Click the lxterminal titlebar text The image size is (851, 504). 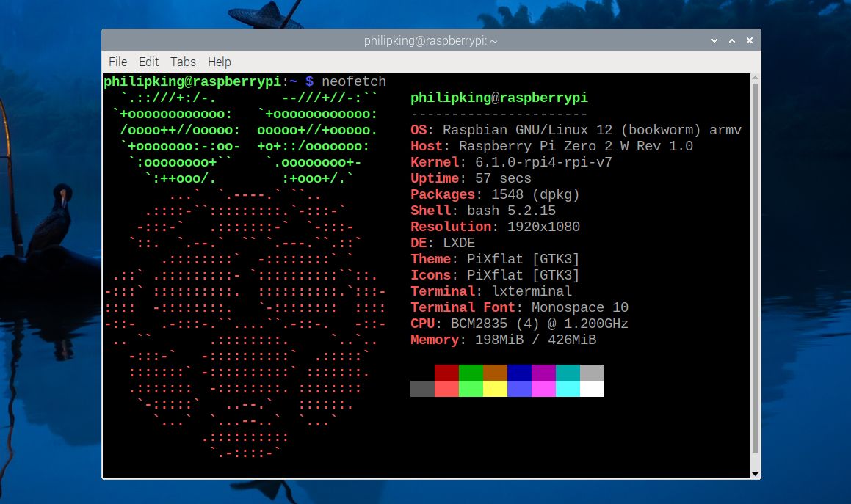[430, 40]
